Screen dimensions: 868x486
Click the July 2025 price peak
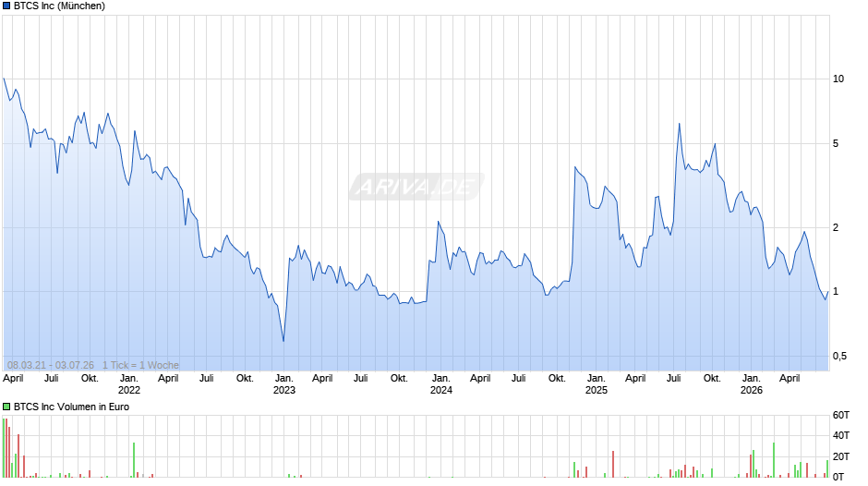click(680, 124)
